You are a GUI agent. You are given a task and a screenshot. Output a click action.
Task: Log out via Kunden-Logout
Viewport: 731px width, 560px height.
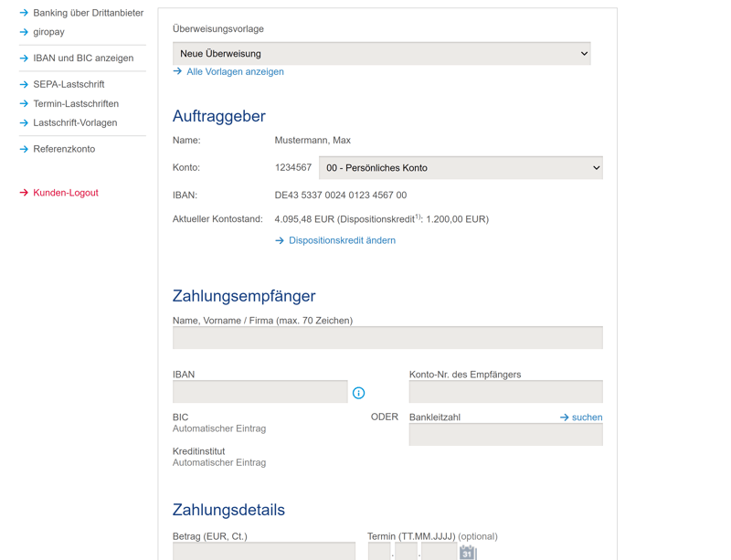click(x=65, y=193)
